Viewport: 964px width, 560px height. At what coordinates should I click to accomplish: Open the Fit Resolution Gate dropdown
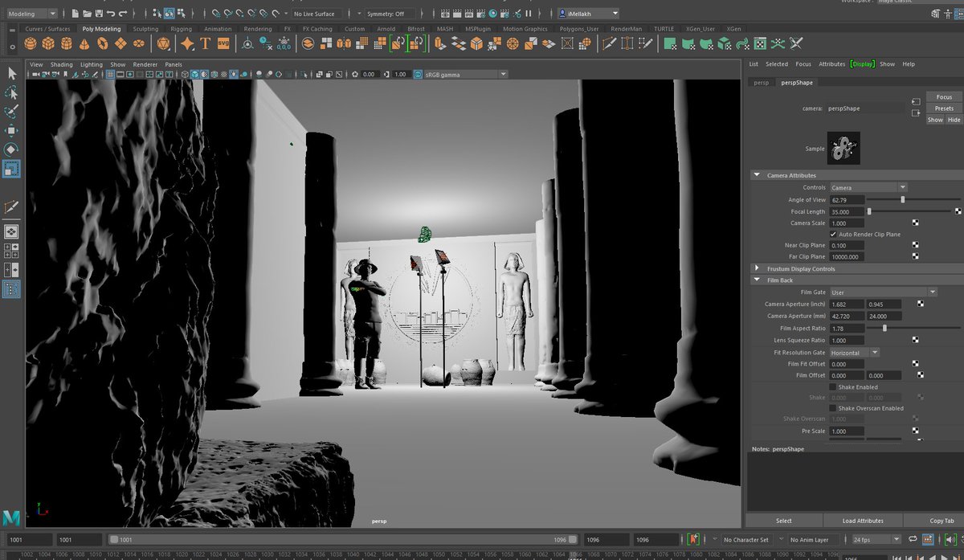click(x=854, y=352)
